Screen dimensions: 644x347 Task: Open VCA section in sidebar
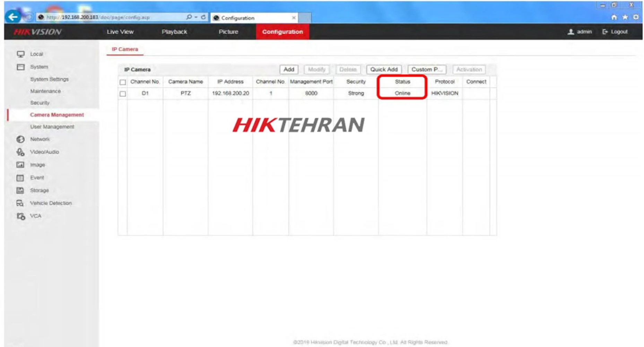point(36,216)
